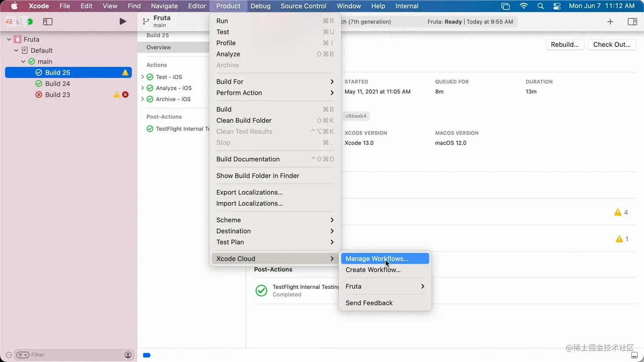Image resolution: width=644 pixels, height=362 pixels.
Task: Click the red error icon on Build 23
Action: pyautogui.click(x=125, y=94)
